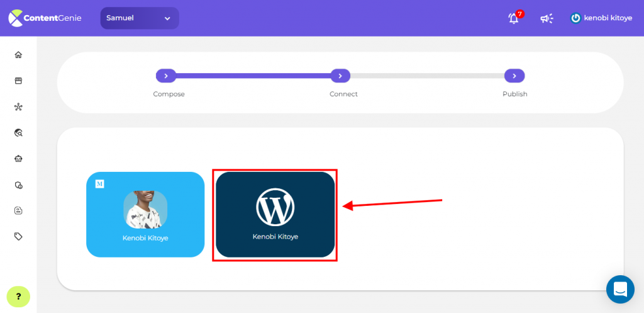Open the Samuel workspace dropdown
Image resolution: width=644 pixels, height=313 pixels.
click(x=140, y=18)
